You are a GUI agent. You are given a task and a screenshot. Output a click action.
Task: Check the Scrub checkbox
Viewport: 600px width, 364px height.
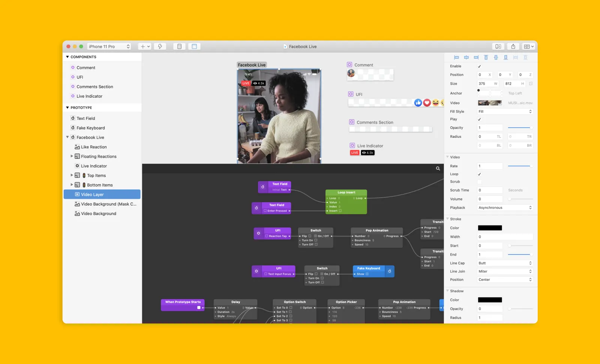coord(479,182)
